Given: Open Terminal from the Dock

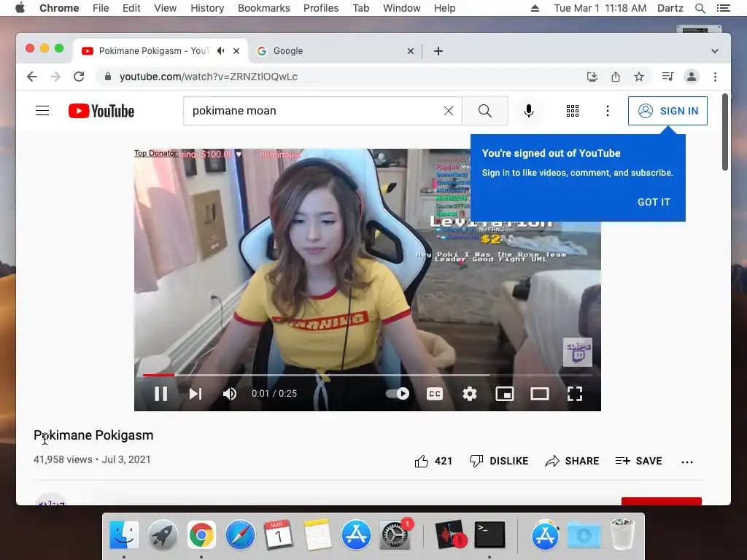Looking at the screenshot, I should [x=489, y=534].
